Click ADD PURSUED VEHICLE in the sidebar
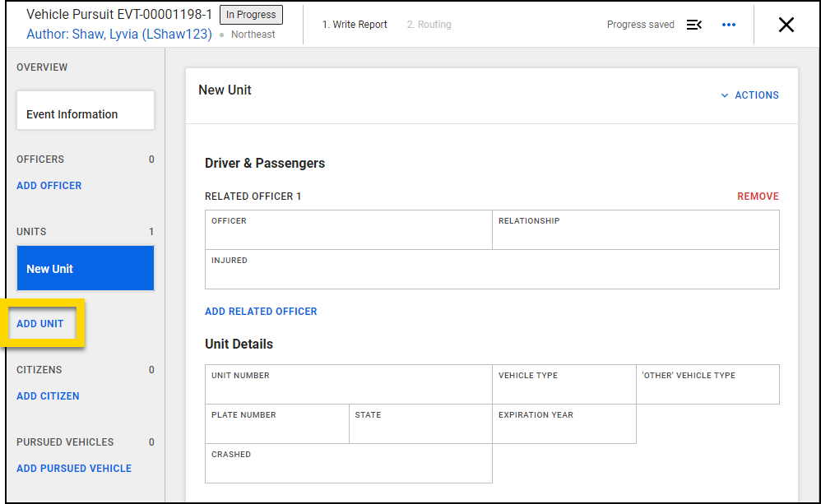Image resolution: width=821 pixels, height=504 pixels. [x=74, y=468]
